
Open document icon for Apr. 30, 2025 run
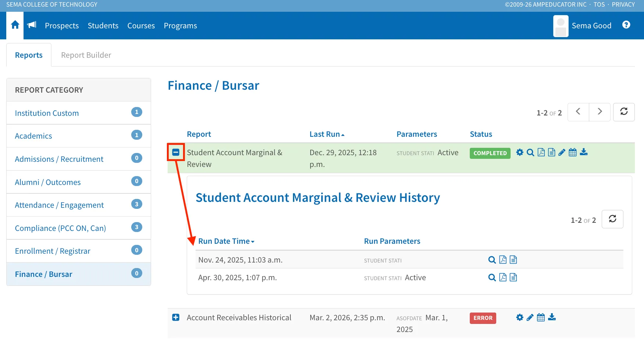(x=514, y=277)
